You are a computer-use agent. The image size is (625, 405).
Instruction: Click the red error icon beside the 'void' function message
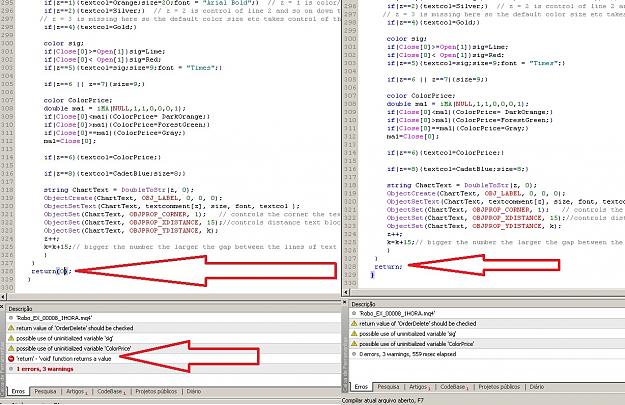pyautogui.click(x=11, y=359)
